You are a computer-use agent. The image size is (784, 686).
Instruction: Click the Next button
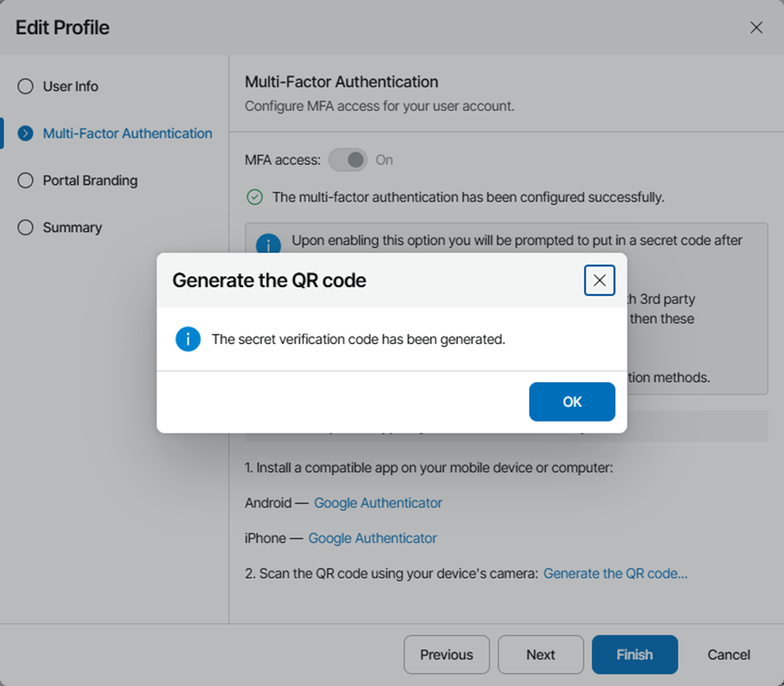[540, 655]
